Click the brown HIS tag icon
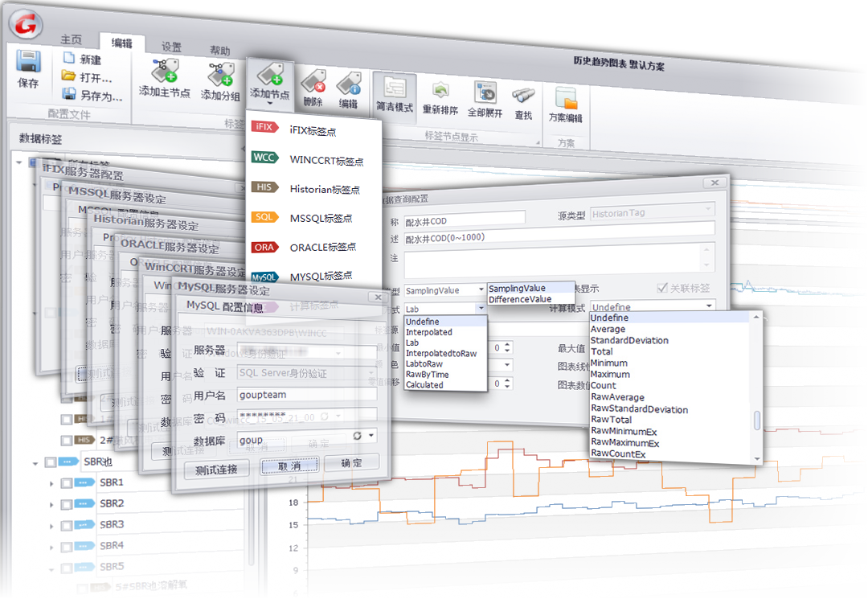The height and width of the screenshot is (599, 868). tap(264, 187)
